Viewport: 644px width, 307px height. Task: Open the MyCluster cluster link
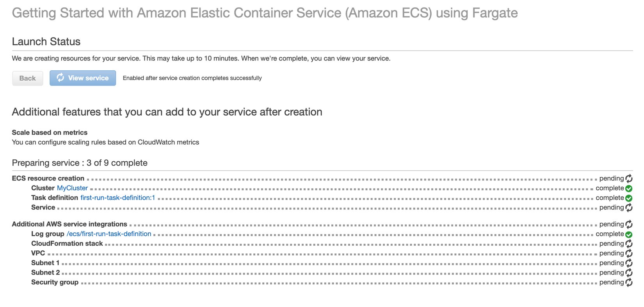[72, 188]
